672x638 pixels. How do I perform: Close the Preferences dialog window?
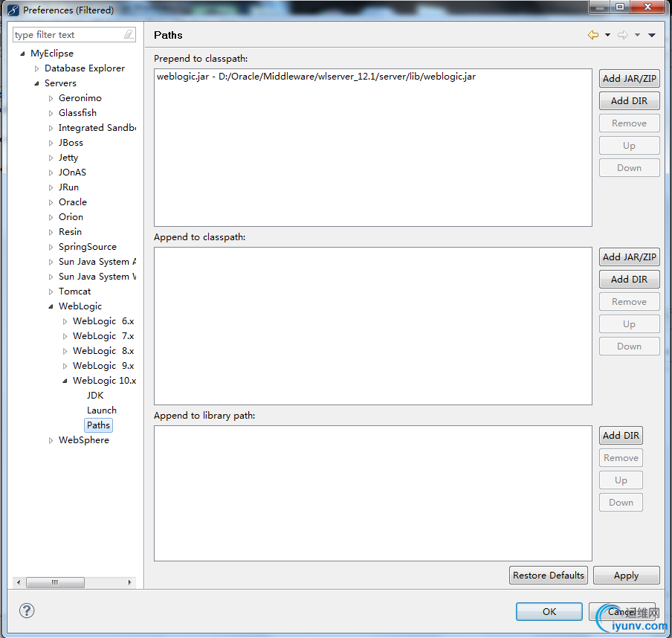[x=647, y=7]
